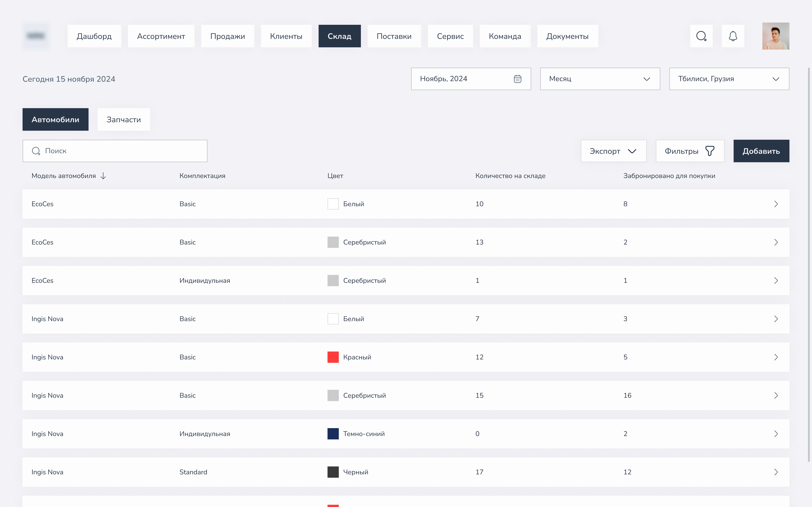Screen dimensions: 812x507
Task: Open user profile avatar photo
Action: pos(775,36)
